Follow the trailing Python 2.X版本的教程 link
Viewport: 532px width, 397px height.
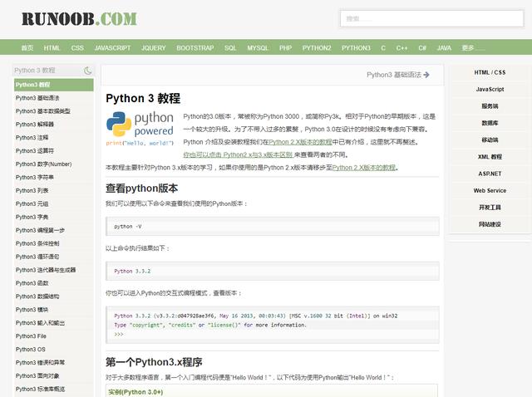coord(364,168)
